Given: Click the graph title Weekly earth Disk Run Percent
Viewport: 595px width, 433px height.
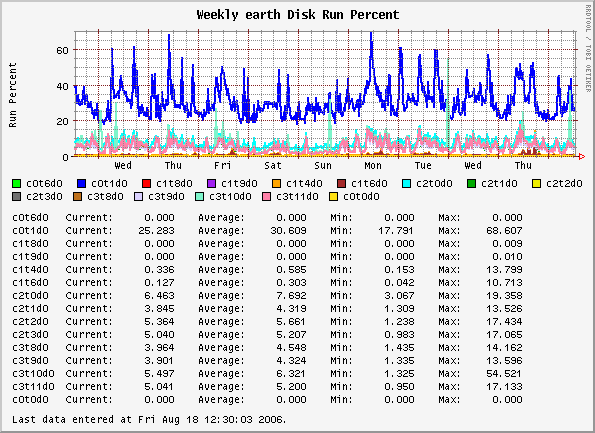Looking at the screenshot, I should pos(298,15).
